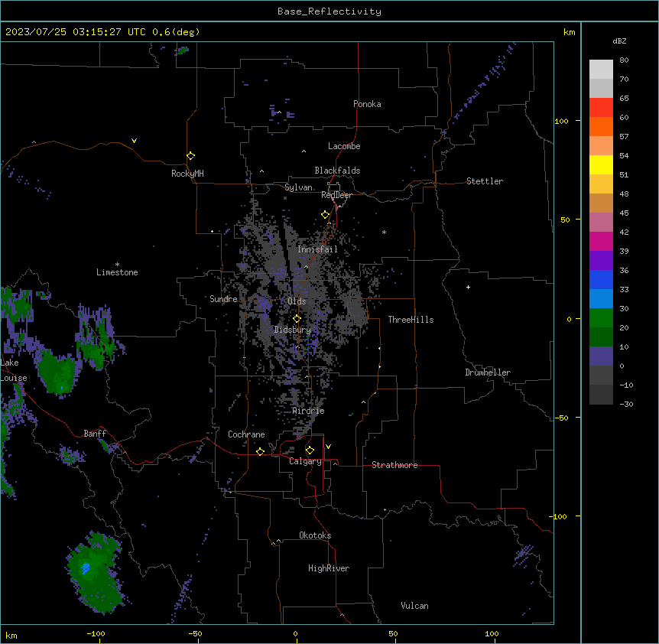Screen dimensions: 659x644
Task: Select the lightest gray swatch below 80
Action: pos(601,70)
